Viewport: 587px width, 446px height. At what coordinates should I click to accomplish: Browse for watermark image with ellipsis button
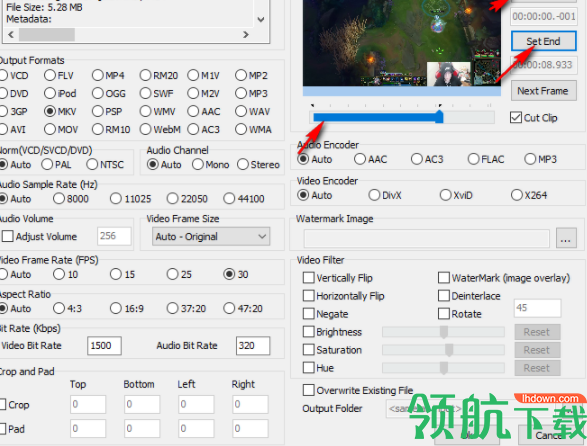tap(566, 238)
